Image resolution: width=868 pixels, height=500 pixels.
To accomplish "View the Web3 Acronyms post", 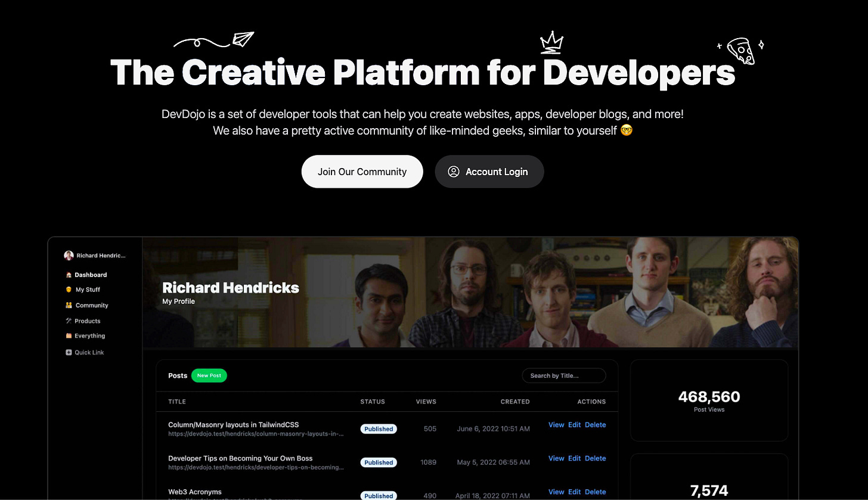I will click(556, 492).
